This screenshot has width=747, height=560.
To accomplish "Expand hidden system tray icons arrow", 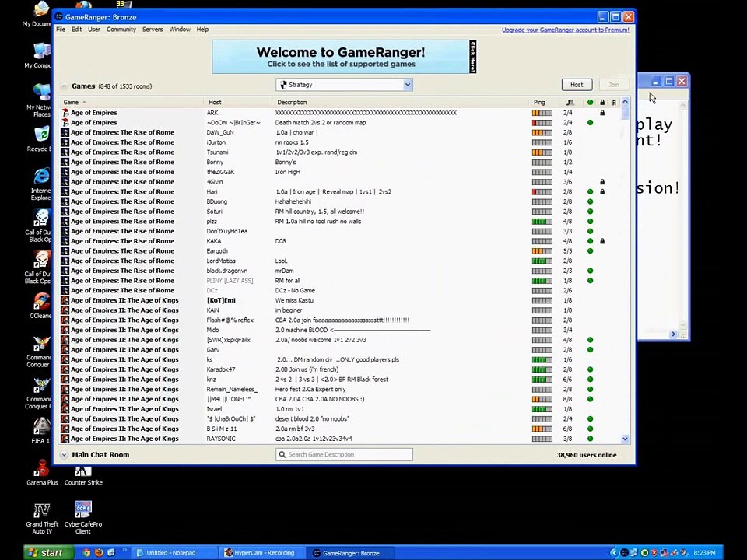I will 614,553.
